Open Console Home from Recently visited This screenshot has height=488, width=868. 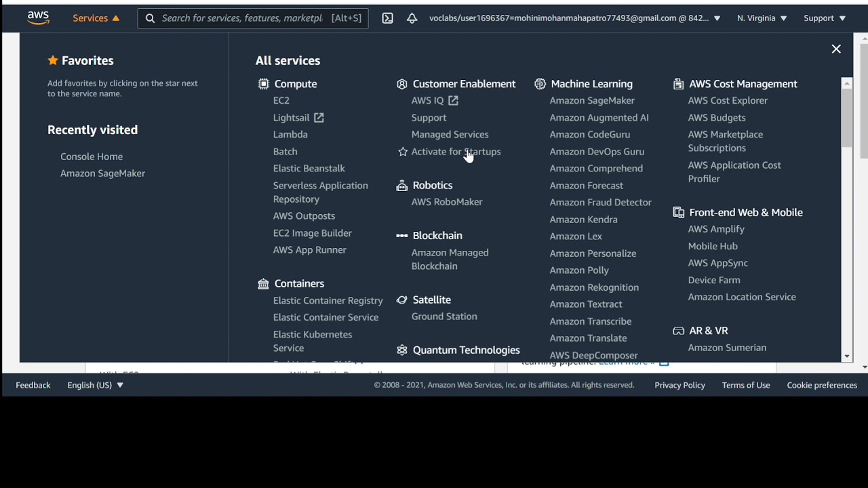click(x=92, y=157)
